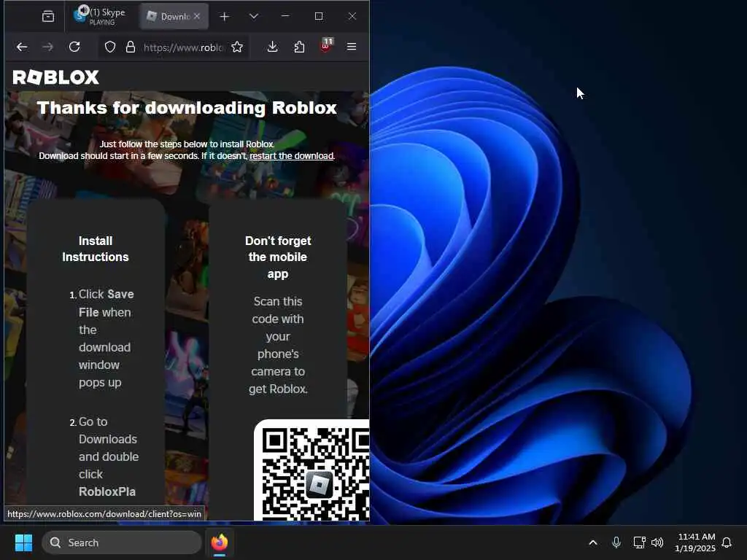Click the Roblox logo
This screenshot has height=560, width=747.
click(x=55, y=77)
